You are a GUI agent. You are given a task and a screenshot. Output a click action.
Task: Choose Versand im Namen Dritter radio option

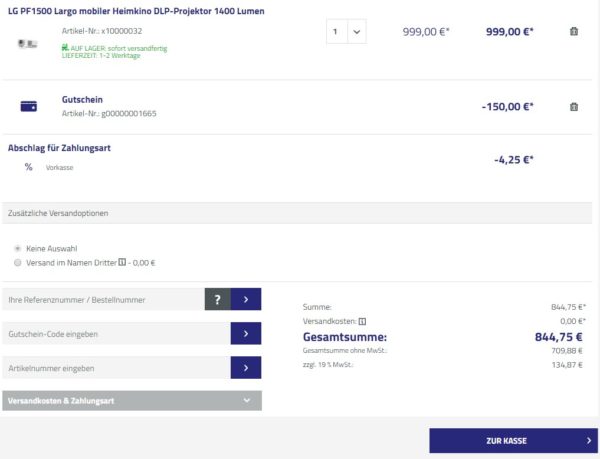pyautogui.click(x=18, y=263)
